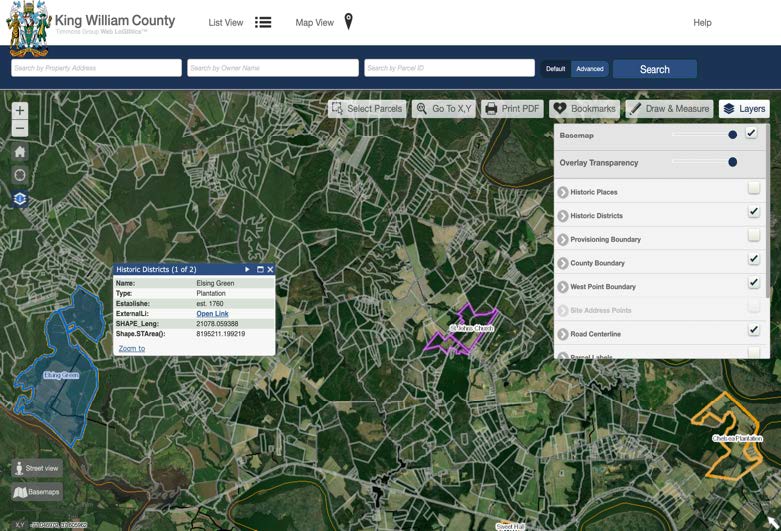The width and height of the screenshot is (781, 531).
Task: Click the zoom in plus button
Action: point(20,111)
